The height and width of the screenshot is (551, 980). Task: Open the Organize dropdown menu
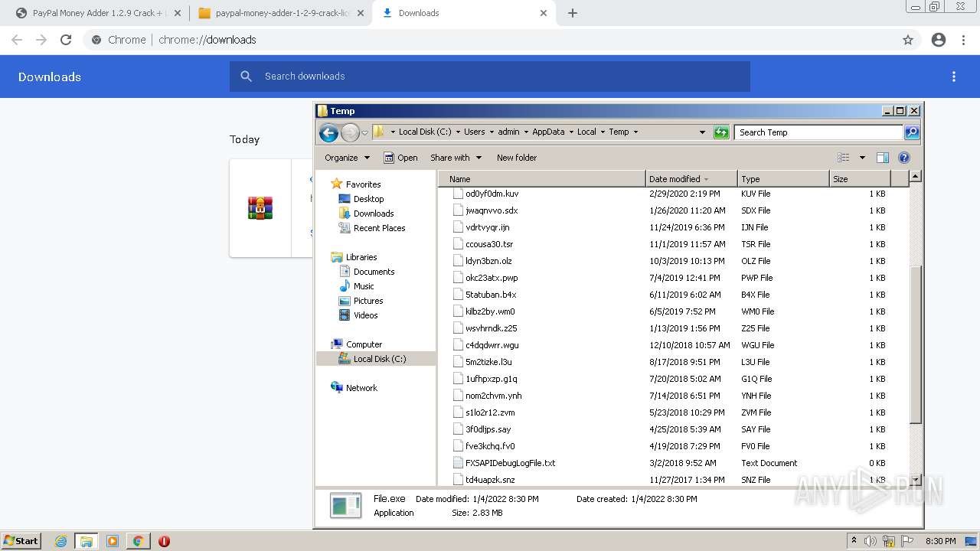[347, 158]
